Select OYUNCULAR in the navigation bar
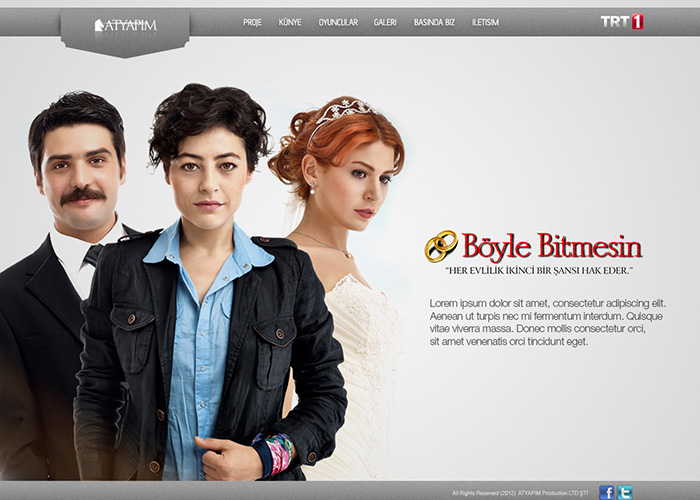700x500 pixels. 338,22
